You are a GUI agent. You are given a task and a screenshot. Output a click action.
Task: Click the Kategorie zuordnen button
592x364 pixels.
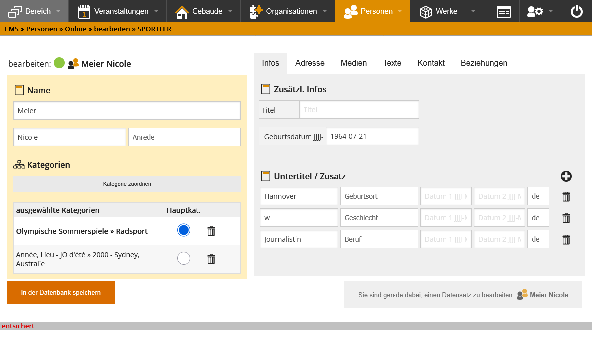pyautogui.click(x=127, y=184)
